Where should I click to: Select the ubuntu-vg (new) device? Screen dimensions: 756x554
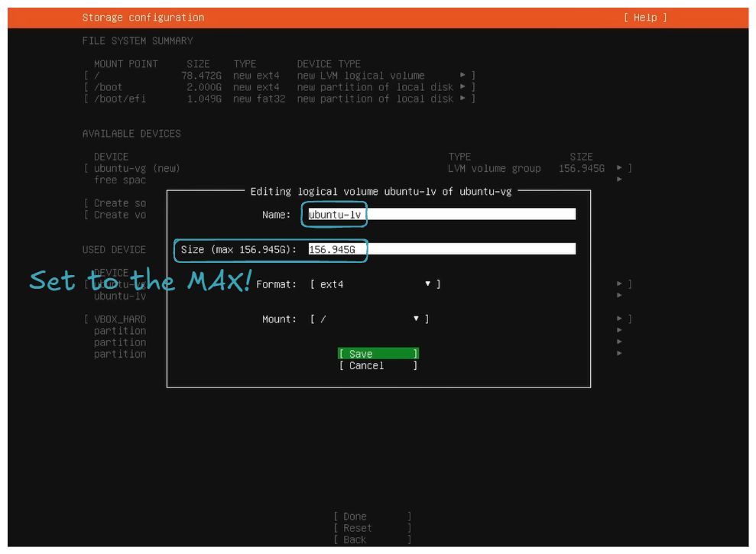(137, 168)
